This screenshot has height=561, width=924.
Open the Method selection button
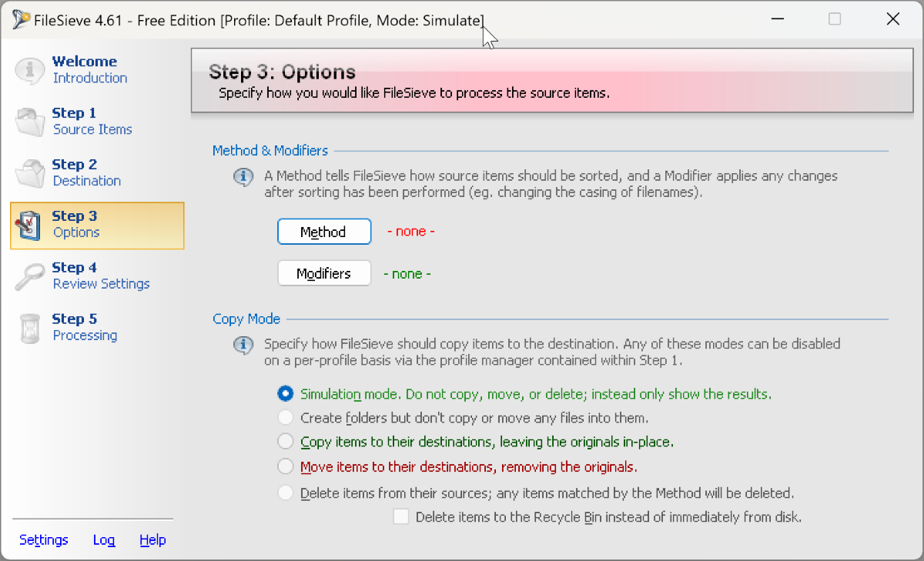(x=324, y=232)
